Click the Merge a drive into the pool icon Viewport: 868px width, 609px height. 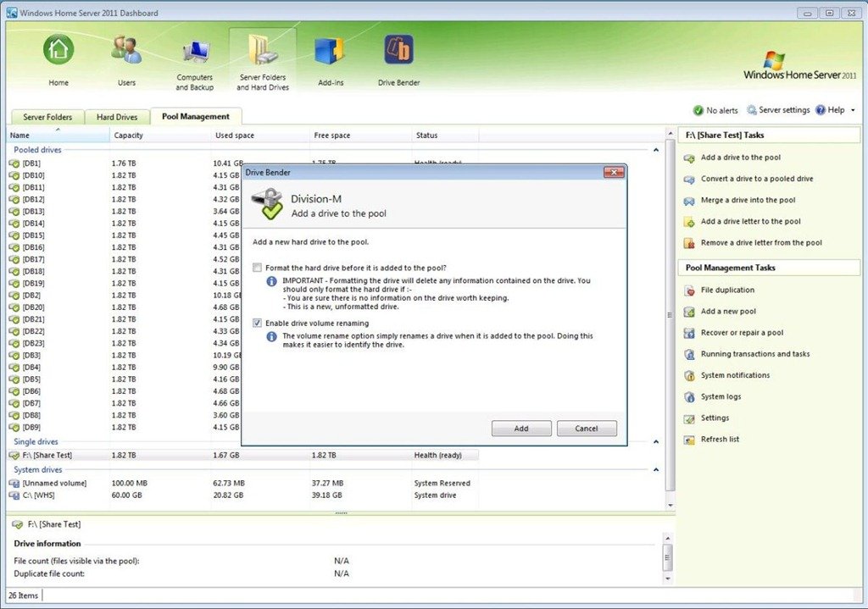tap(689, 201)
